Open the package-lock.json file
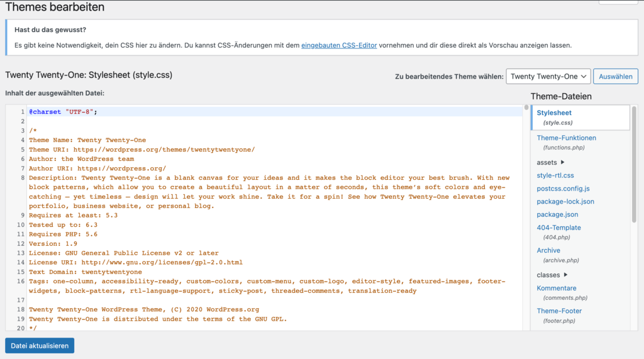Screen dimensions: 644x359 tap(565, 202)
